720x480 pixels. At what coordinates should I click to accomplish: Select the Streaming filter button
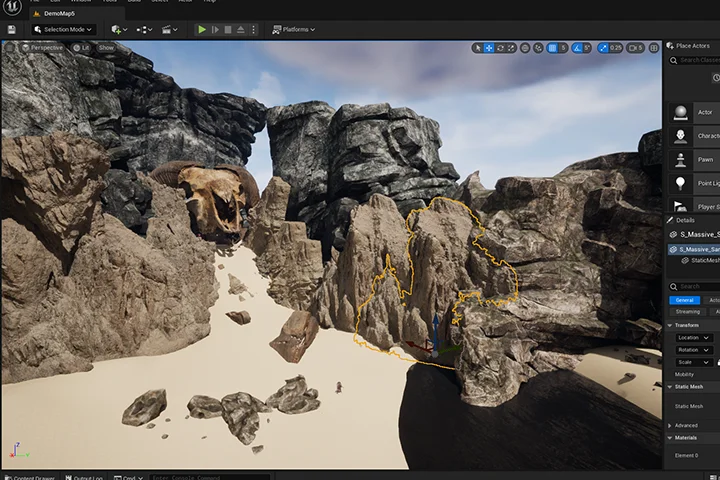(x=687, y=312)
